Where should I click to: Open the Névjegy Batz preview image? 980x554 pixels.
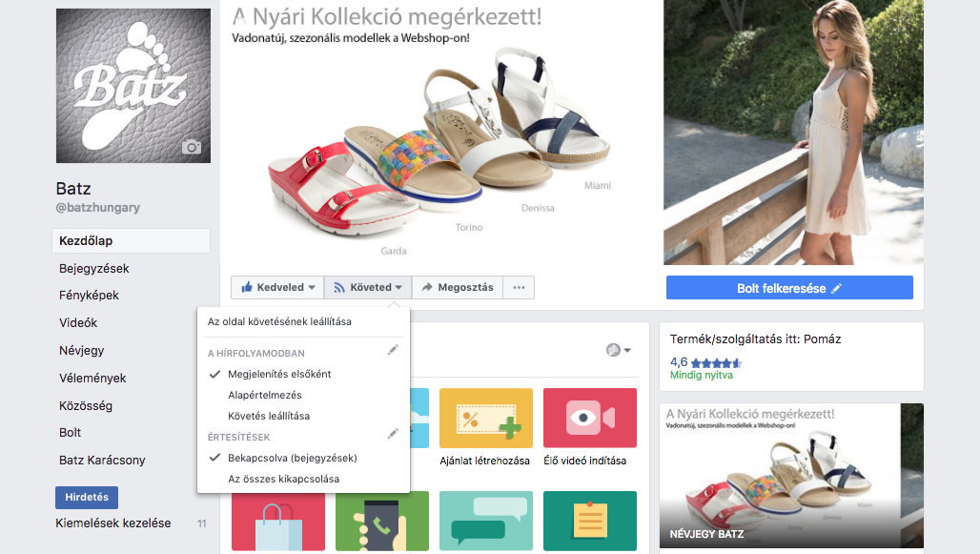[x=791, y=476]
